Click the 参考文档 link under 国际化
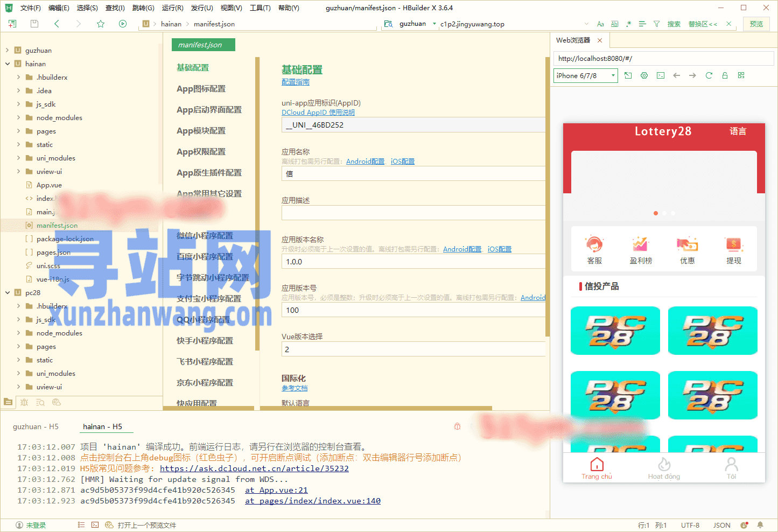 tap(295, 388)
